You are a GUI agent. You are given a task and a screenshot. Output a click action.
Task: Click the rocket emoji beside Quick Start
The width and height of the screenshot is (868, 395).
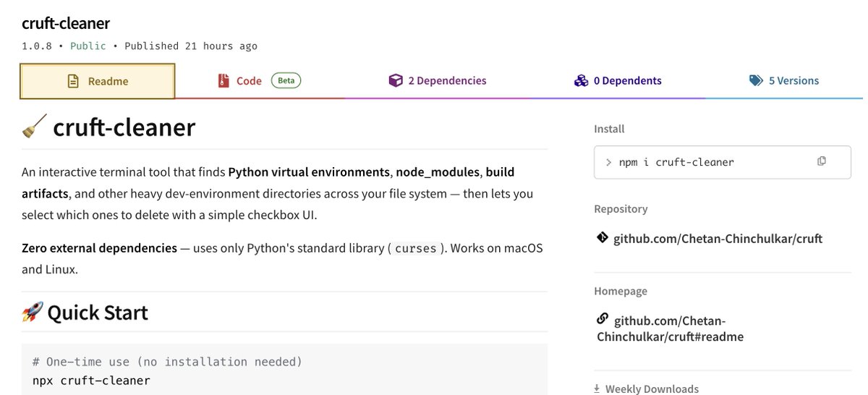point(33,313)
